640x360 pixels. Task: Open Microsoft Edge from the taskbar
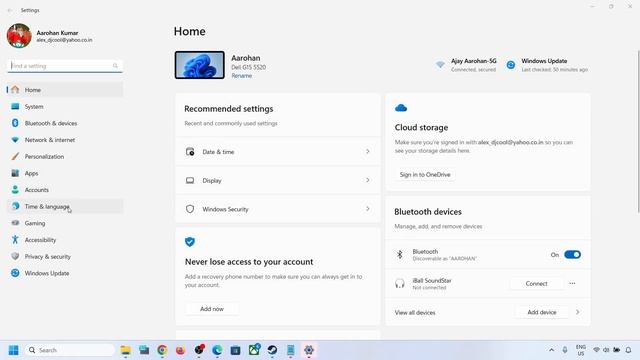coord(217,350)
